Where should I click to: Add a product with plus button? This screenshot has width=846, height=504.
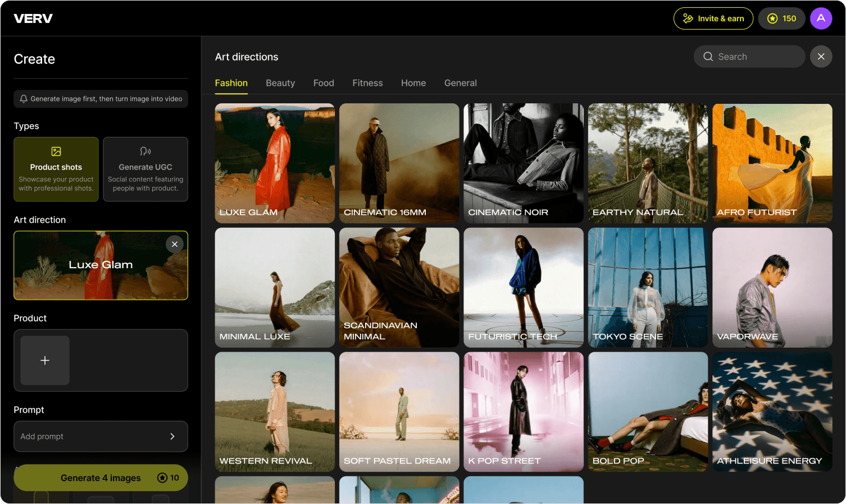tap(45, 360)
